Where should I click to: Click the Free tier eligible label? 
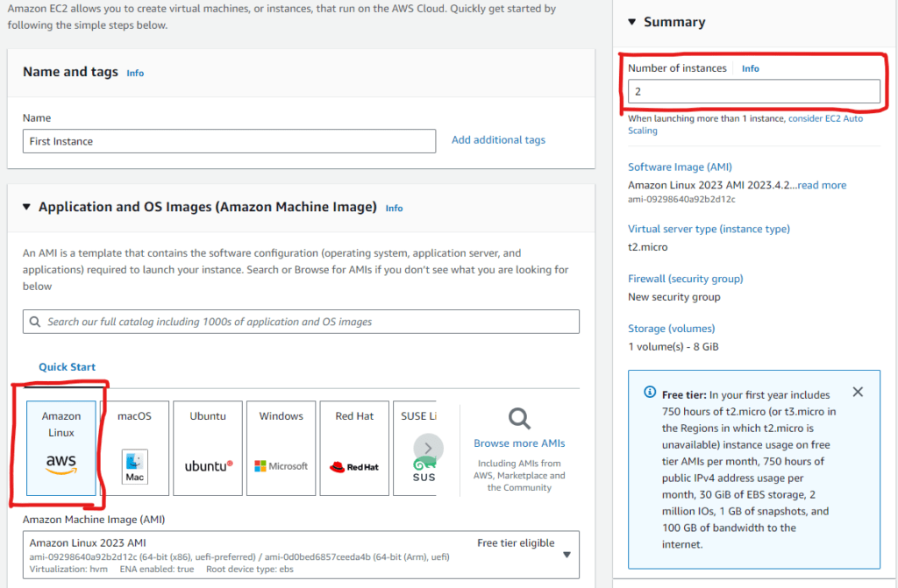tap(516, 542)
